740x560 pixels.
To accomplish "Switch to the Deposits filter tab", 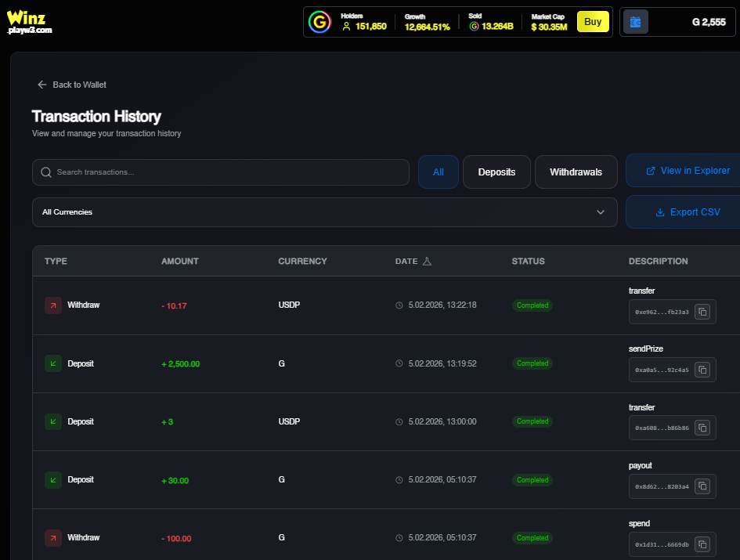I will click(496, 172).
